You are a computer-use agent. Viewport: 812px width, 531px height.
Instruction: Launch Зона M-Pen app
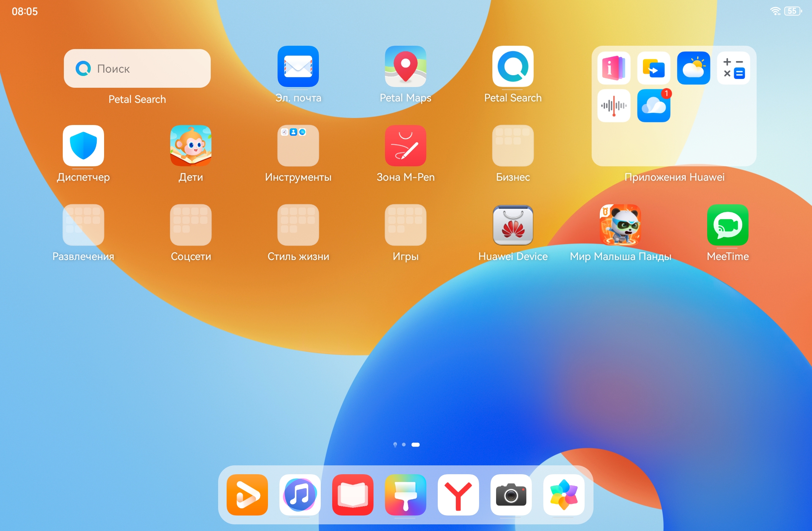406,146
